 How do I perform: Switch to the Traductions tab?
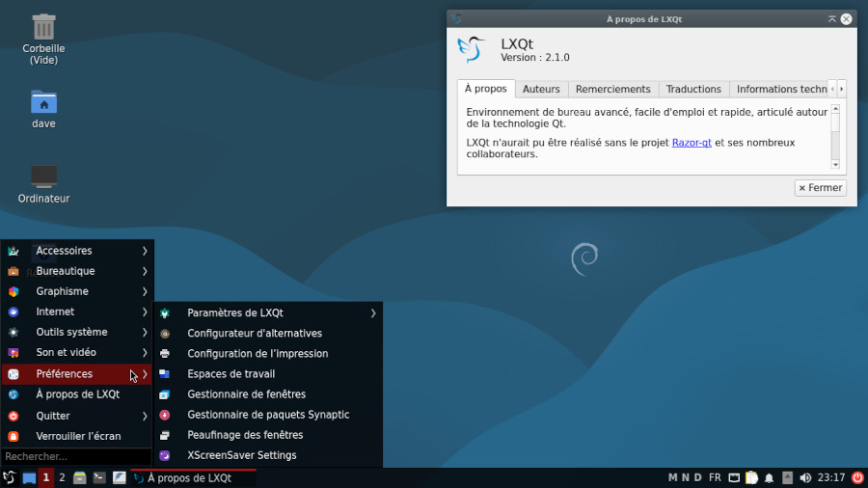693,89
